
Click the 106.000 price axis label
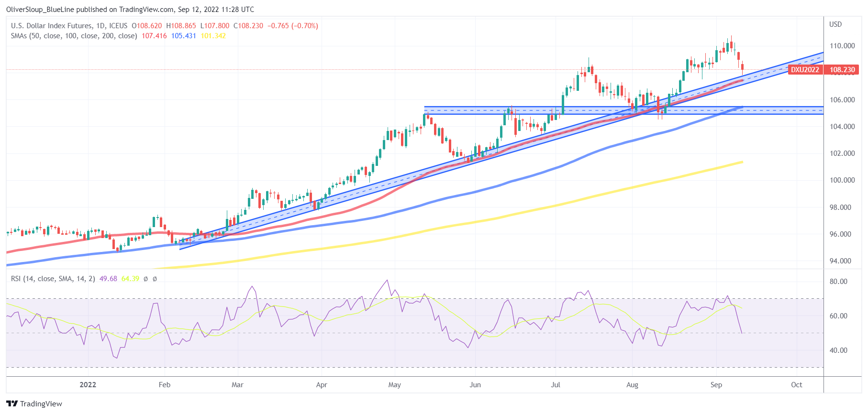pyautogui.click(x=842, y=100)
